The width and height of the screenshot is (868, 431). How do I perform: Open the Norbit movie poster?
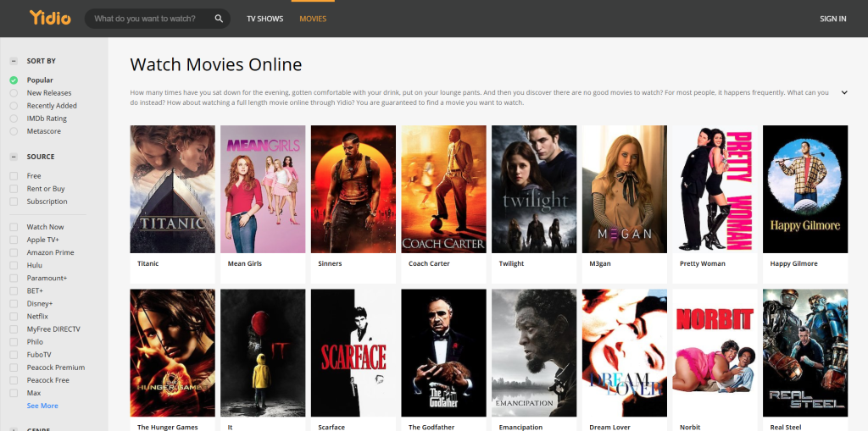click(x=715, y=353)
